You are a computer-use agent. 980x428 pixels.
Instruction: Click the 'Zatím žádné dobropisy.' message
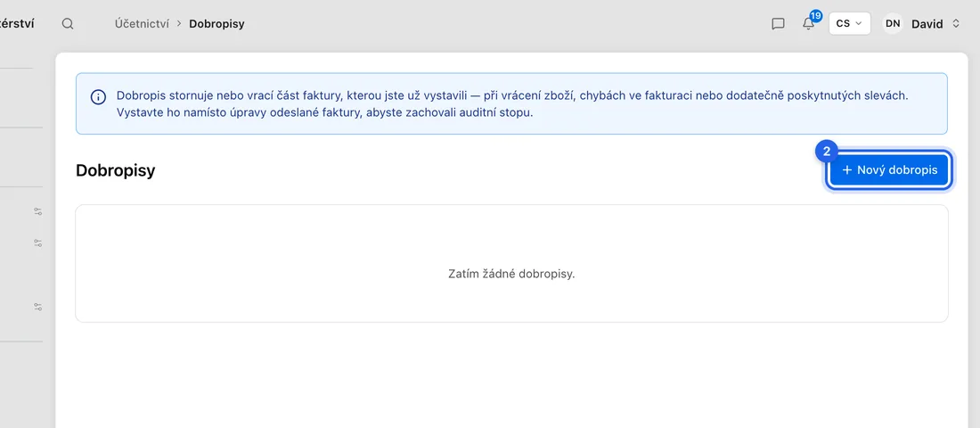(511, 274)
